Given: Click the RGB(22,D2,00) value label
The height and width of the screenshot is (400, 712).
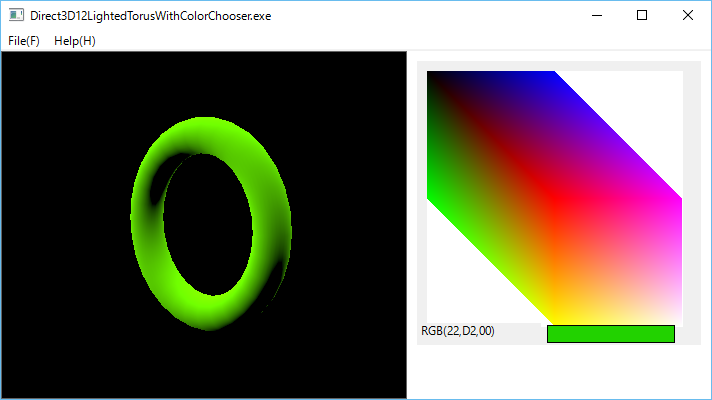Looking at the screenshot, I should (x=458, y=331).
